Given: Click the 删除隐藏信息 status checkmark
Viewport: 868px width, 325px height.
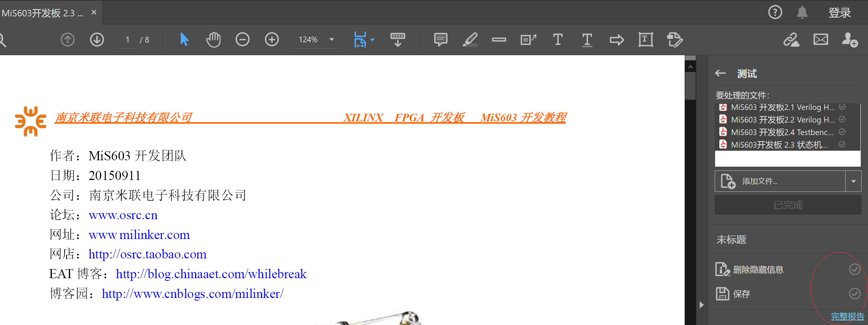Looking at the screenshot, I should pyautogui.click(x=855, y=269).
